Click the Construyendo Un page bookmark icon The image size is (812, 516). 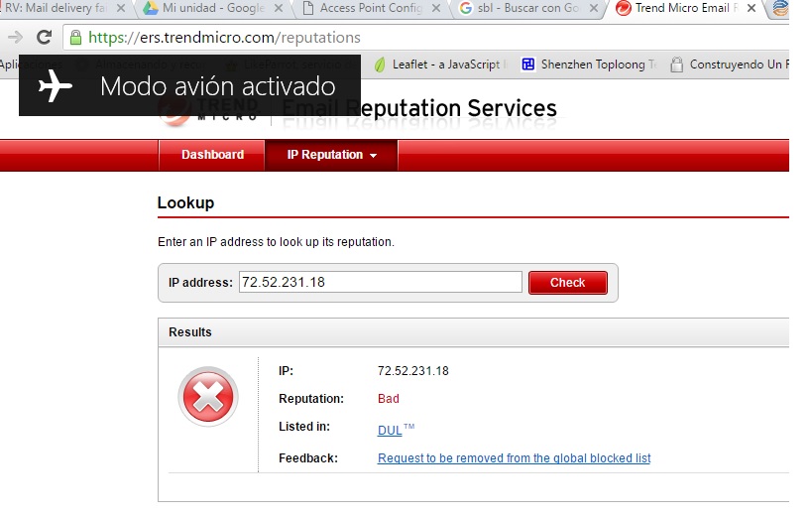point(676,64)
